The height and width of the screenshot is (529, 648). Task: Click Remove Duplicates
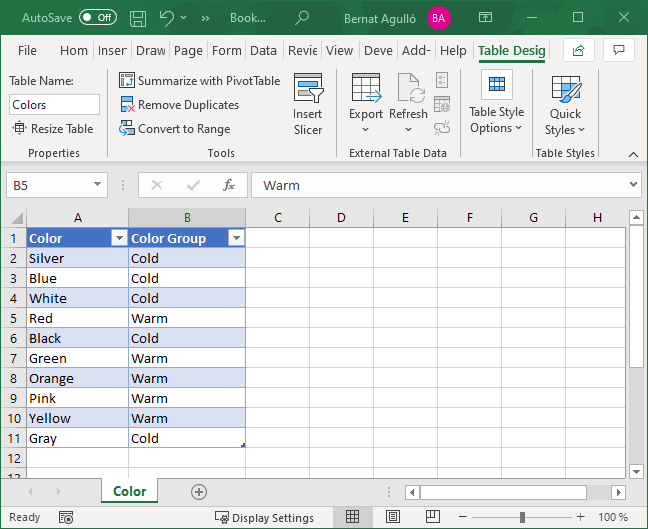coord(180,105)
